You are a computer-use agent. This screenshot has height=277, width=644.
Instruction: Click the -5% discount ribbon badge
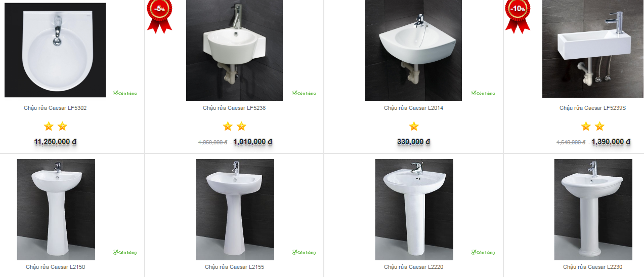click(x=159, y=16)
